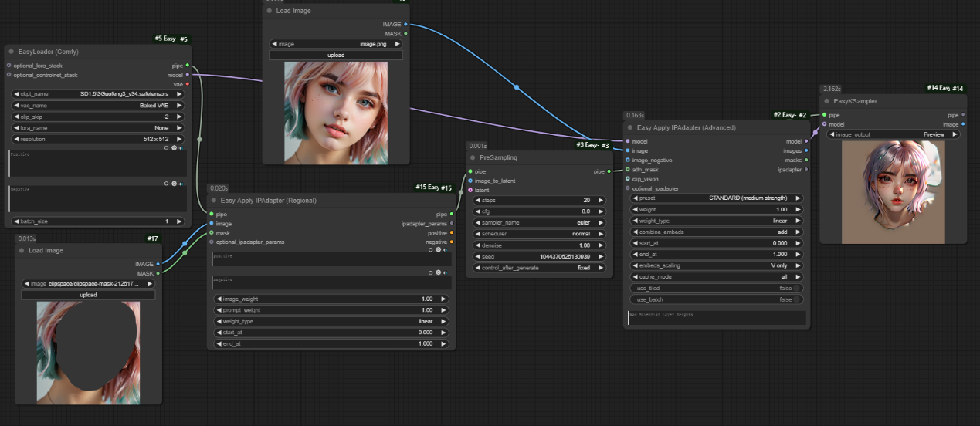This screenshot has width=980, height=426.
Task: Collapse the EasyLoader (Comfy) node via its title dot
Action: tap(12, 52)
